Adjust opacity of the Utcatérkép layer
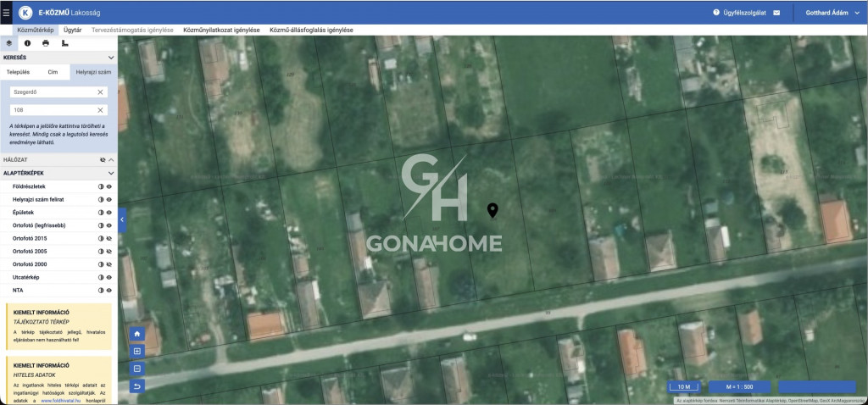868x405 pixels. [101, 277]
